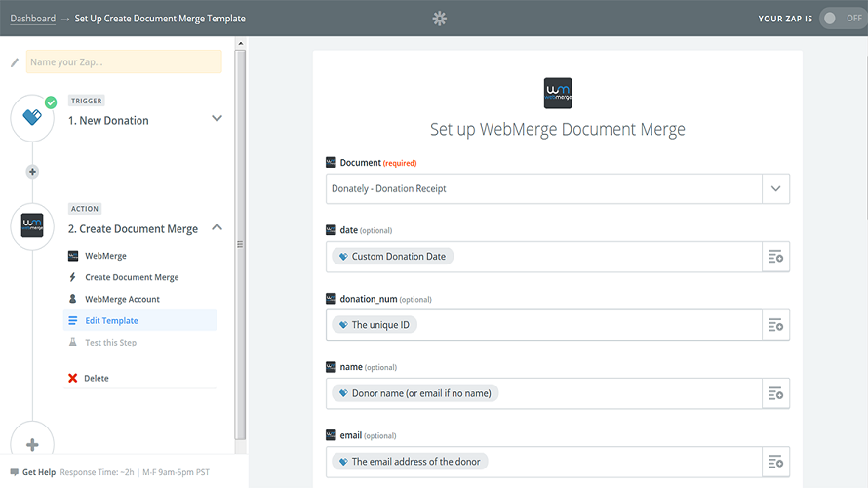This screenshot has height=488, width=868.
Task: Click the ACTION label tag
Action: pos(85,208)
